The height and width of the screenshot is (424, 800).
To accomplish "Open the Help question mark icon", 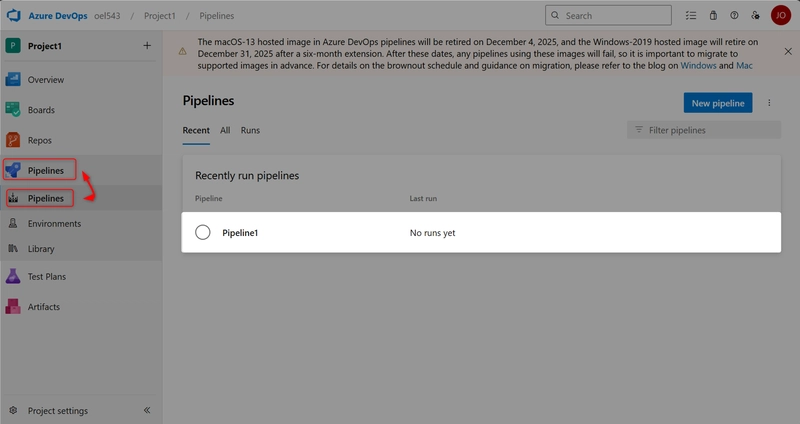I will tap(734, 16).
